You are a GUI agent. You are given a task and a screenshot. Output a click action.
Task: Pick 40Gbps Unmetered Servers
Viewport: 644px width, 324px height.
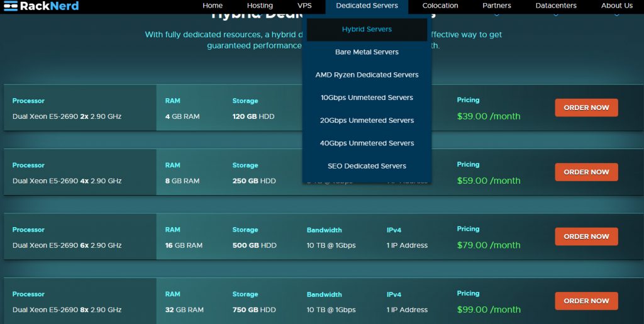pyautogui.click(x=367, y=143)
